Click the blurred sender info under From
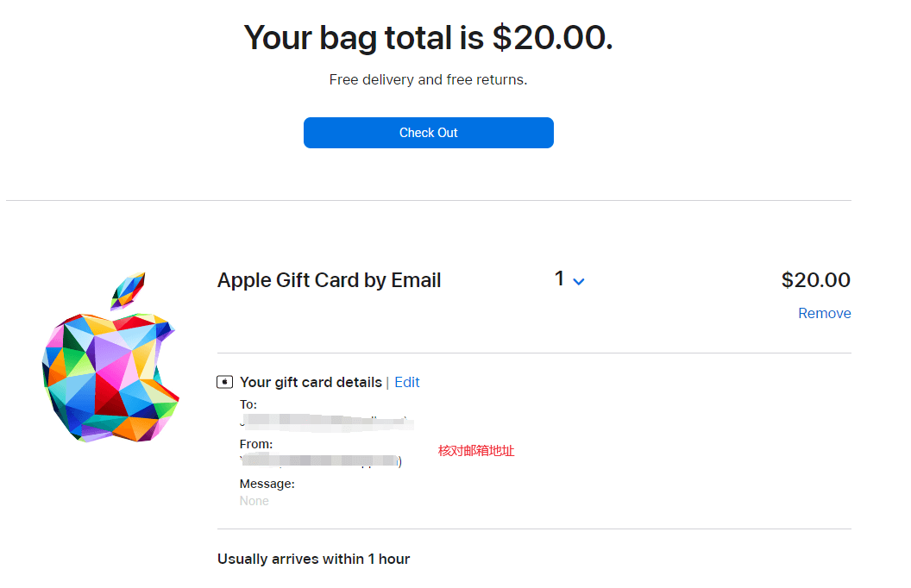 point(321,461)
